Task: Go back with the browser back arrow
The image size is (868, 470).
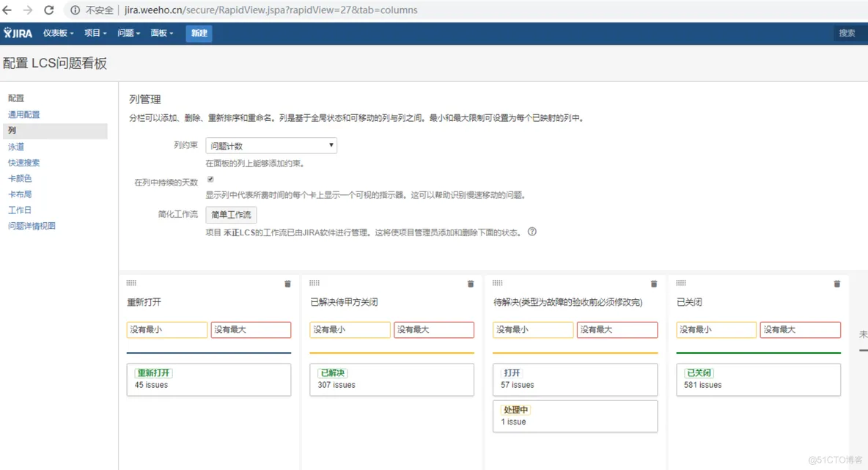Action: (7, 10)
